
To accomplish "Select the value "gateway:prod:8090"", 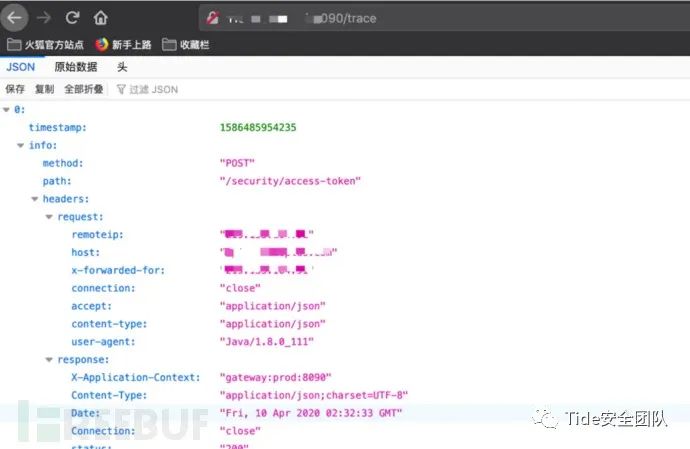I will pos(275,377).
